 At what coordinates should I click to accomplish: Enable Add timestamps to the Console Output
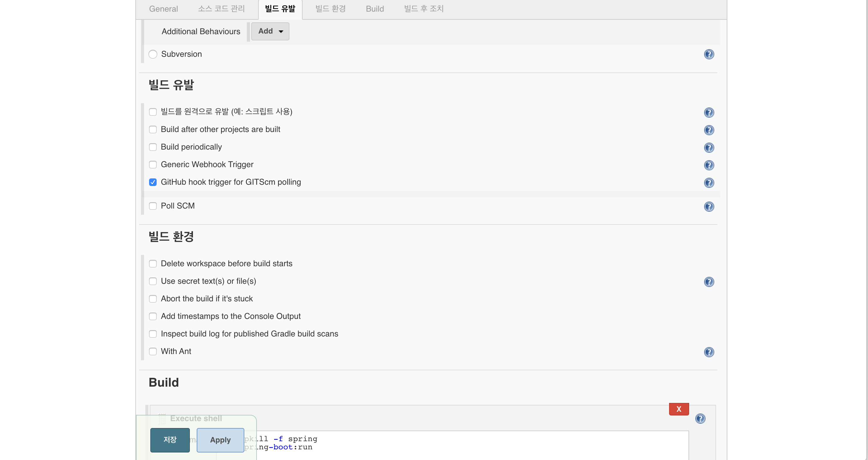pyautogui.click(x=153, y=316)
